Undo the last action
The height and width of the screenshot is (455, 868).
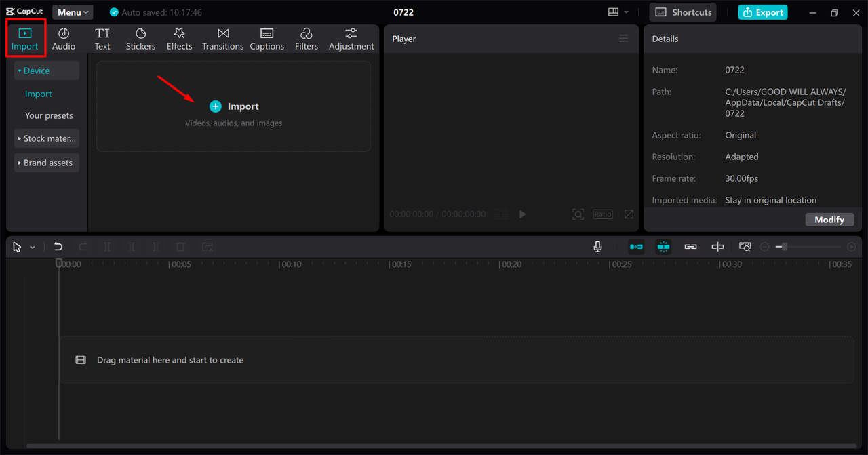pos(58,247)
